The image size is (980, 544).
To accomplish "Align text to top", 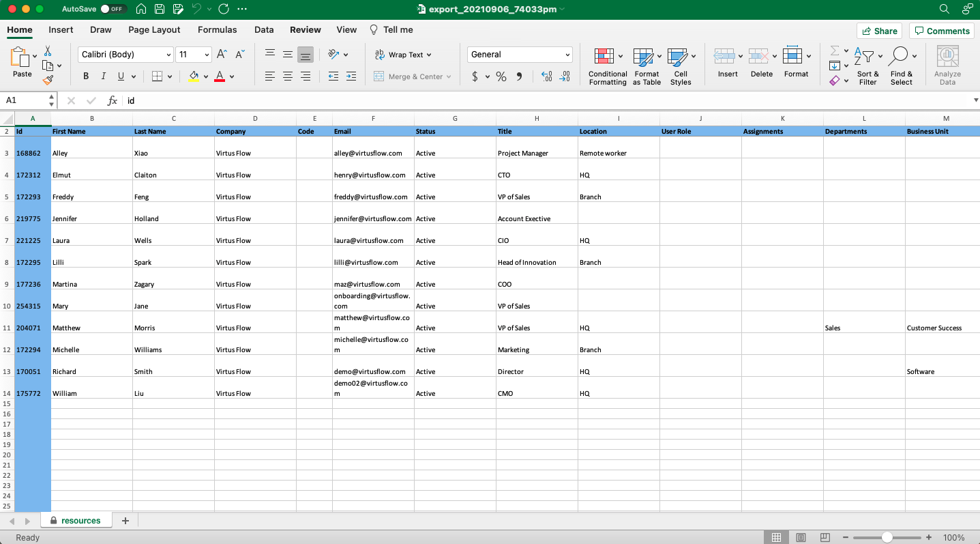I will pos(270,55).
